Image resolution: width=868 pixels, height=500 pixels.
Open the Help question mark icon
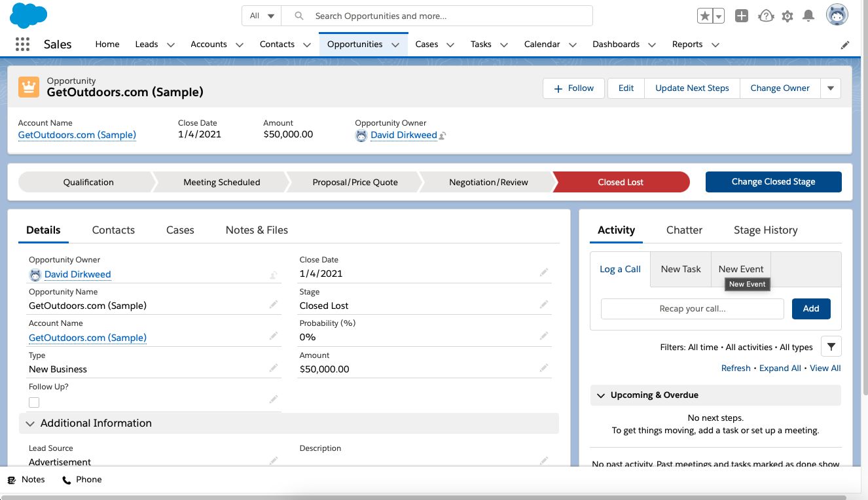tap(766, 16)
